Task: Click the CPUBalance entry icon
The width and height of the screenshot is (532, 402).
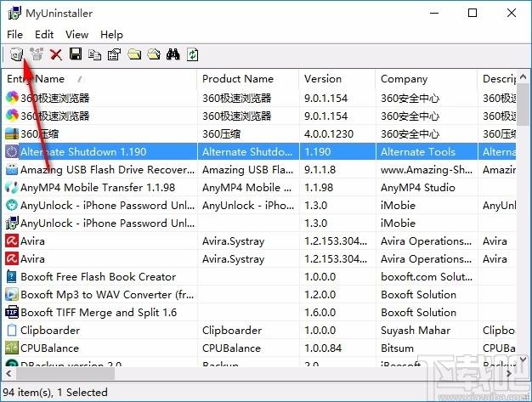Action: (12, 348)
